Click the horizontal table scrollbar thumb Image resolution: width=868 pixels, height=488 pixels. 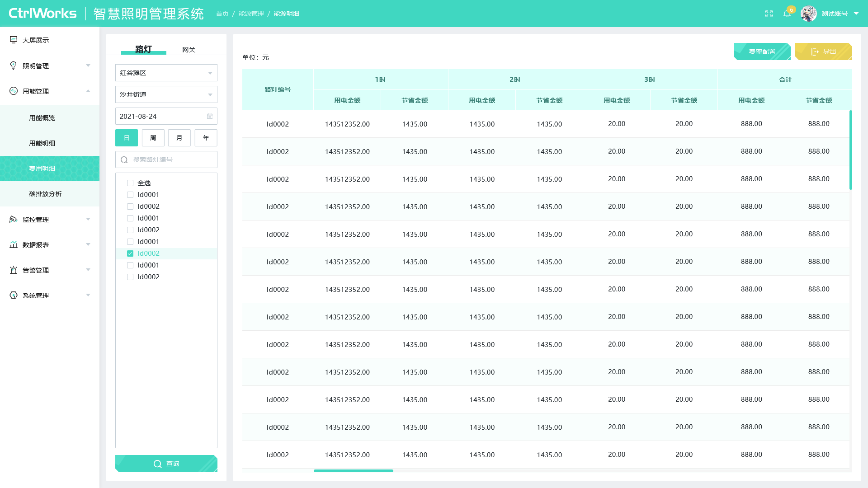tap(354, 471)
